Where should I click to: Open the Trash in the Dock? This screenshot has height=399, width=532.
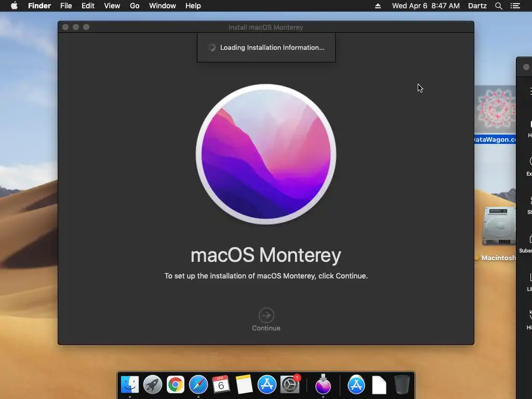[x=402, y=384]
